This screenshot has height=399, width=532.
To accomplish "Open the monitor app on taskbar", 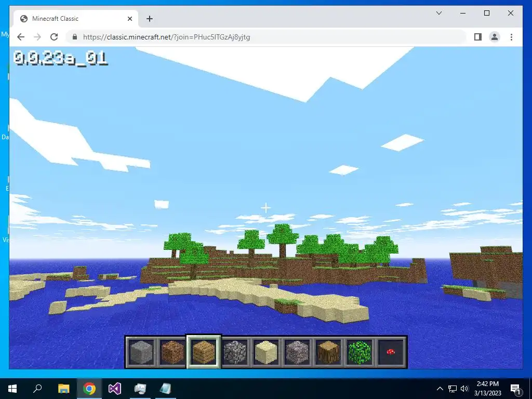I will click(x=140, y=389).
